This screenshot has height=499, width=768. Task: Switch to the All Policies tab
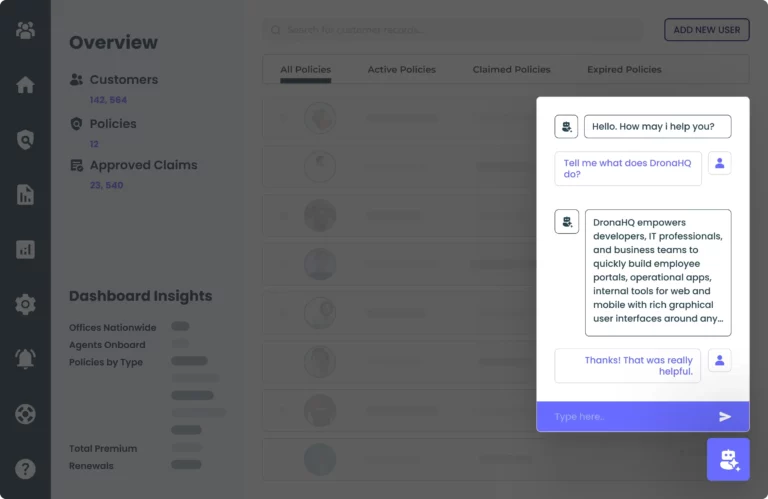tap(305, 70)
